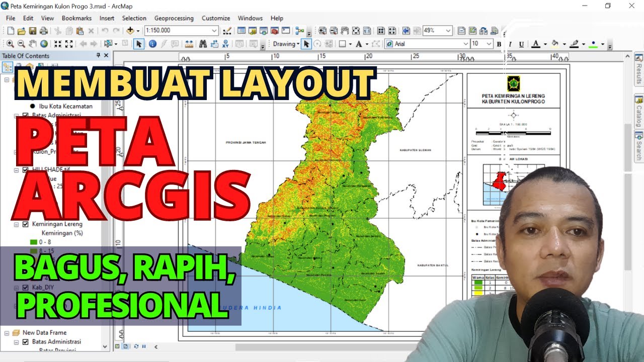Open the map scale 1:150.000 dropdown
Viewport: 644px width, 362px height.
214,31
